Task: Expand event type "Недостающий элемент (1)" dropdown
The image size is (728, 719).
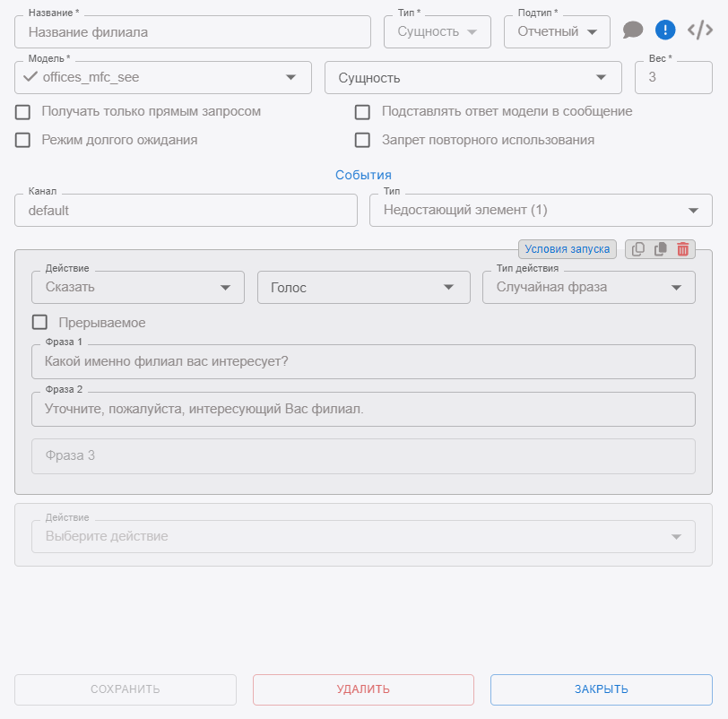Action: click(541, 211)
